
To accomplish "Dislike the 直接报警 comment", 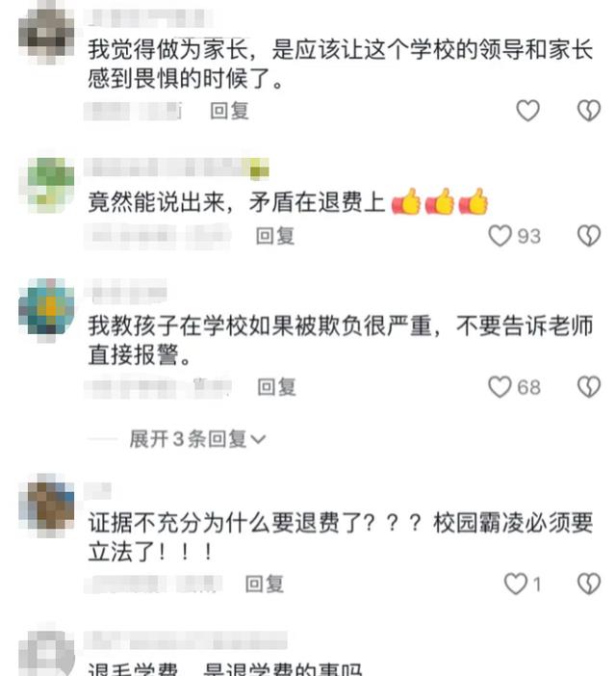I will [588, 387].
